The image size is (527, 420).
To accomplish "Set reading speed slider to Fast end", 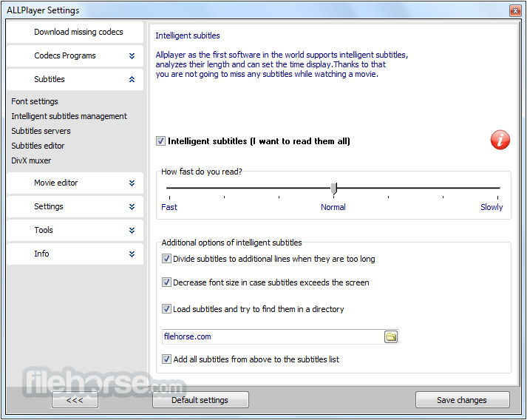I will [169, 188].
